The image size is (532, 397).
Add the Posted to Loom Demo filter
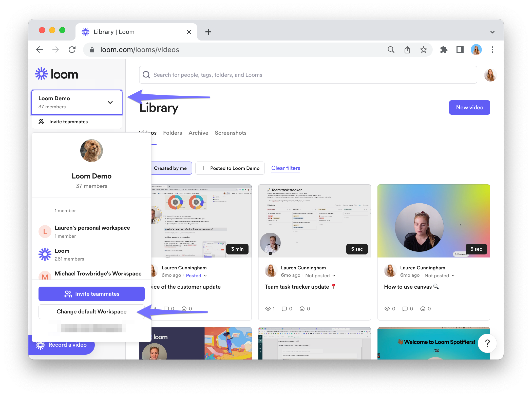point(230,168)
